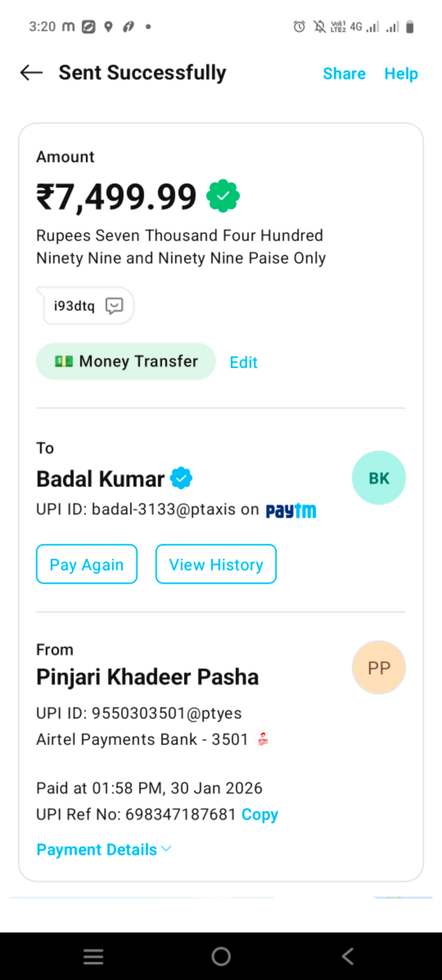Tap the green verified payment badge
The width and height of the screenshot is (442, 980).
click(x=223, y=196)
